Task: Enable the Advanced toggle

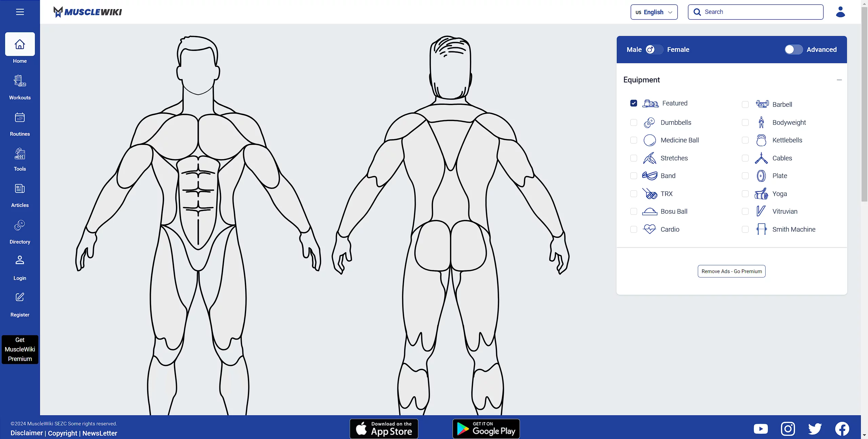Action: coord(793,50)
